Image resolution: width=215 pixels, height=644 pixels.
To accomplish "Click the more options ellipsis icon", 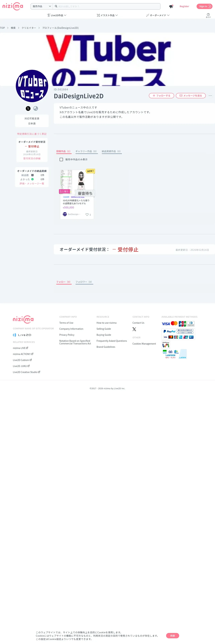I will 210,96.
